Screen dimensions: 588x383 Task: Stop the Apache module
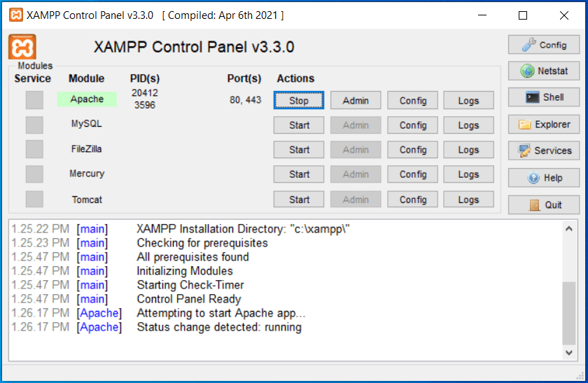(x=298, y=100)
